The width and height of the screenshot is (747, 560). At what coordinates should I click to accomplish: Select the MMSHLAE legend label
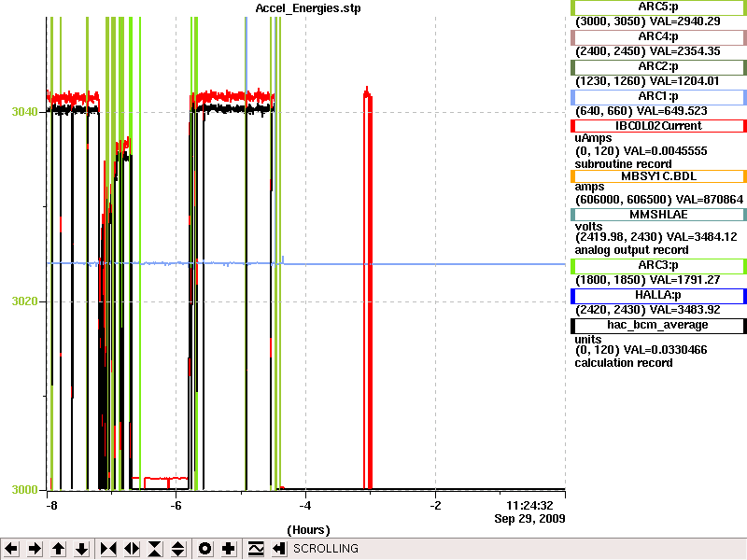tap(658, 215)
